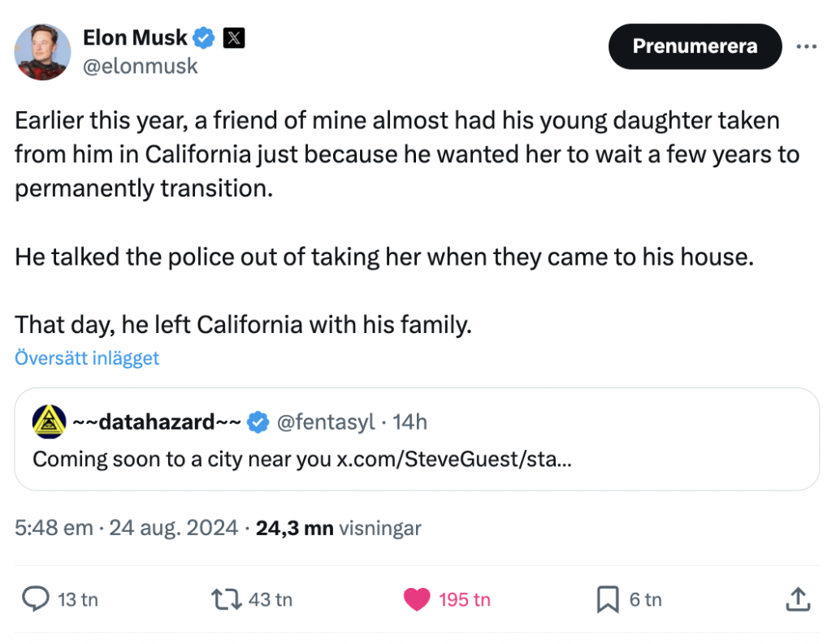The image size is (832, 644).
Task: Bookmark this post with the bookmark icon
Action: pos(607,599)
